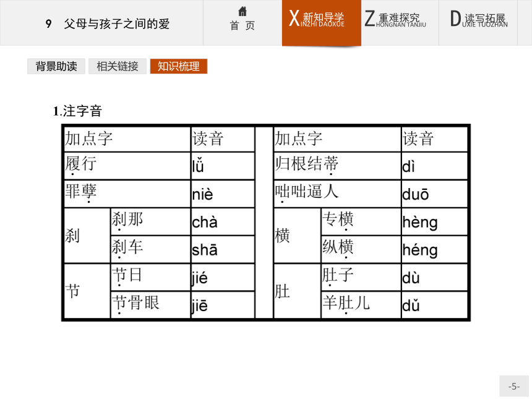Click the cell 节骨眼
Screen dimensions: 532x399
coord(151,305)
